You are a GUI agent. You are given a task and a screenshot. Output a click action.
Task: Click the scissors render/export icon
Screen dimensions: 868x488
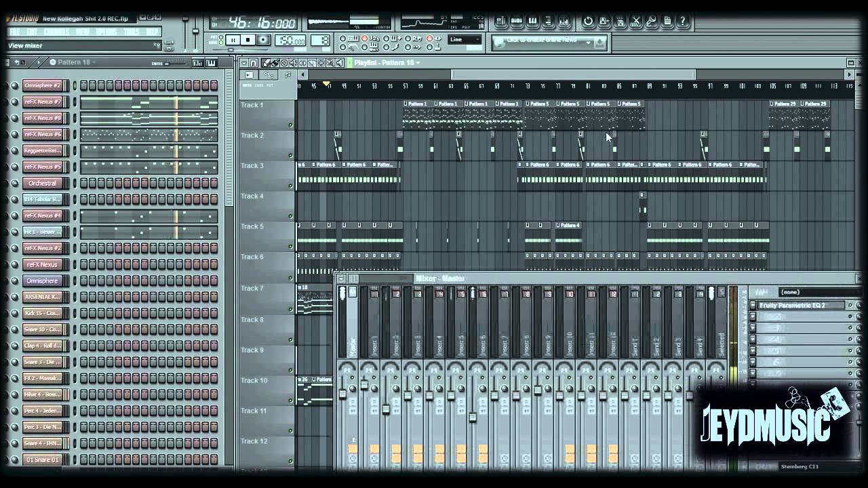[x=635, y=20]
